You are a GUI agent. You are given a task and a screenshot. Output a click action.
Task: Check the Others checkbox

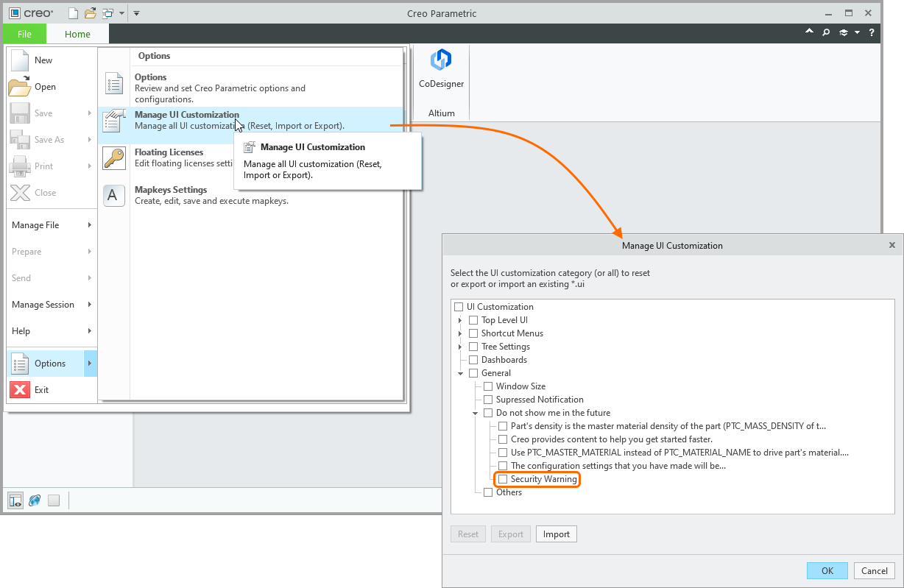[488, 492]
